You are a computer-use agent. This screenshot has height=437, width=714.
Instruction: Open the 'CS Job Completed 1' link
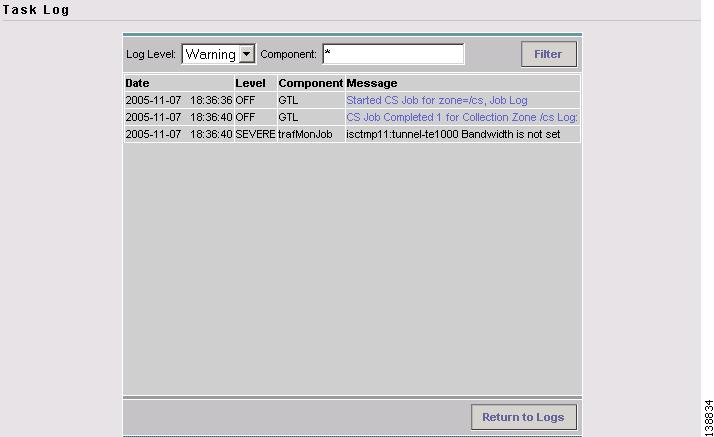[462, 117]
